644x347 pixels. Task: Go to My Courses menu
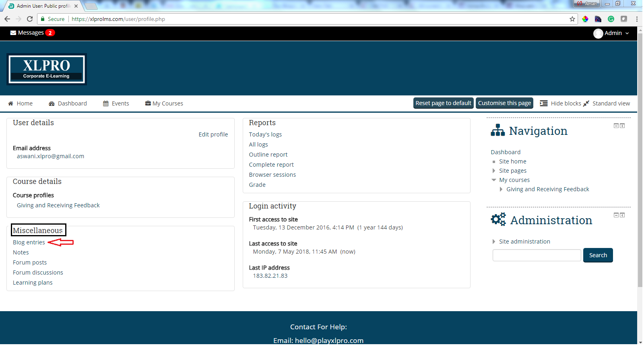pos(164,103)
